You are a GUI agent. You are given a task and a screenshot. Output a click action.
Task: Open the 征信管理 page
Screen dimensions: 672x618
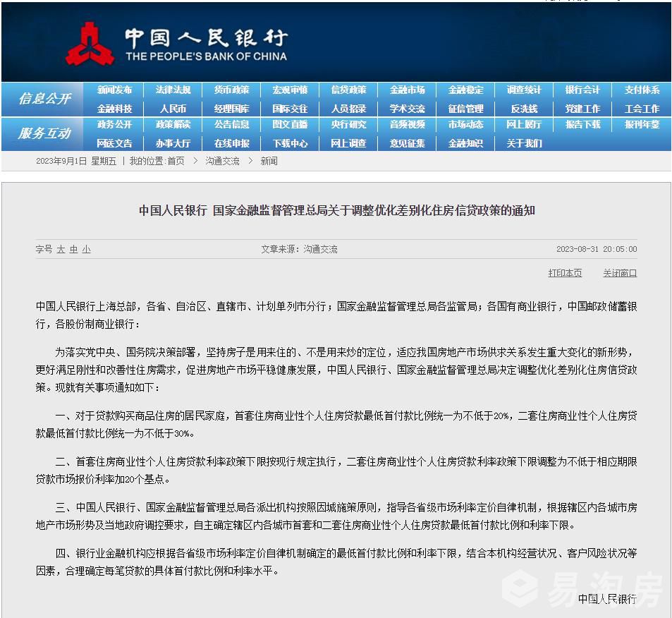pos(466,109)
